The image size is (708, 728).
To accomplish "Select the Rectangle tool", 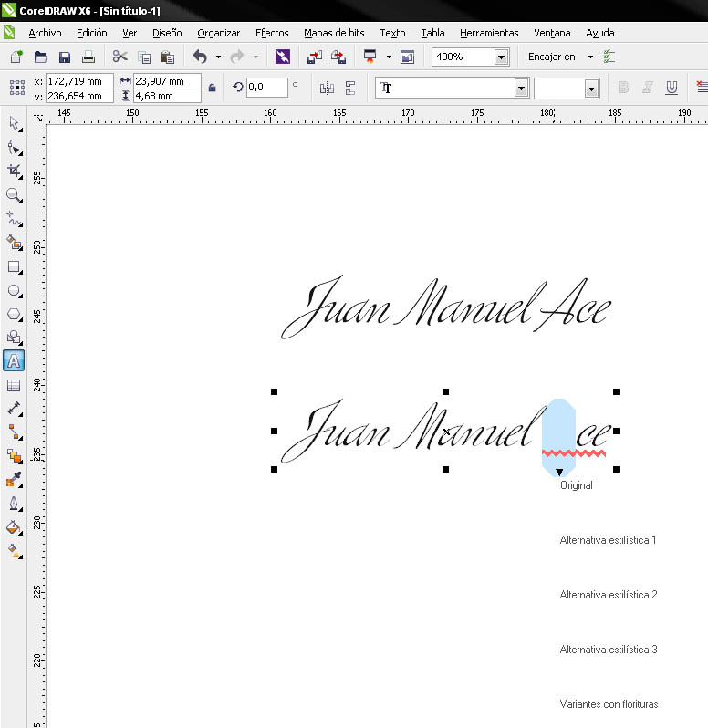I will (14, 267).
